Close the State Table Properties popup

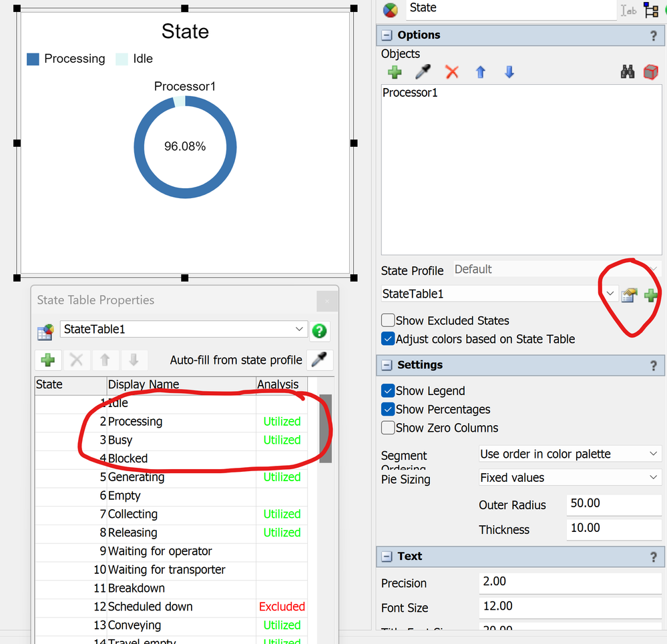pos(327,302)
